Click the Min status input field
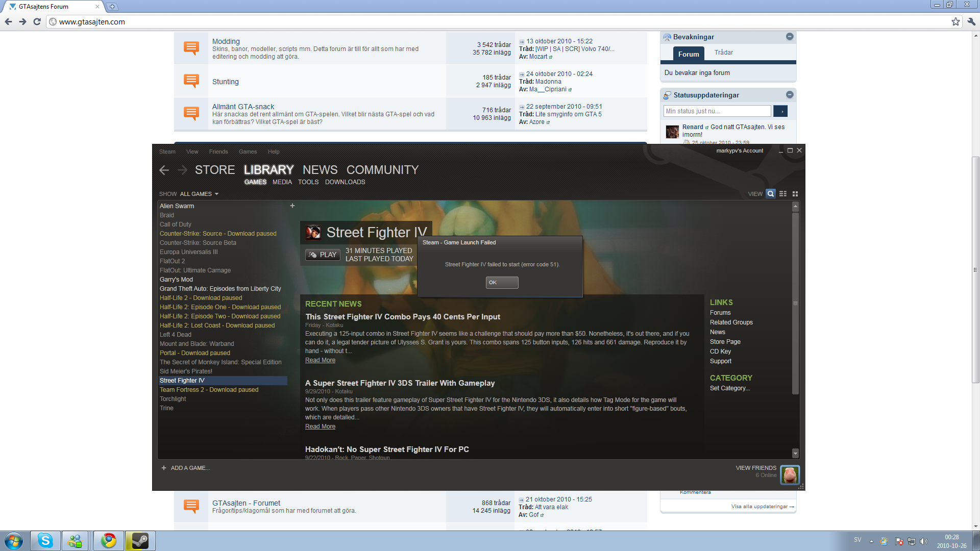 click(x=717, y=111)
